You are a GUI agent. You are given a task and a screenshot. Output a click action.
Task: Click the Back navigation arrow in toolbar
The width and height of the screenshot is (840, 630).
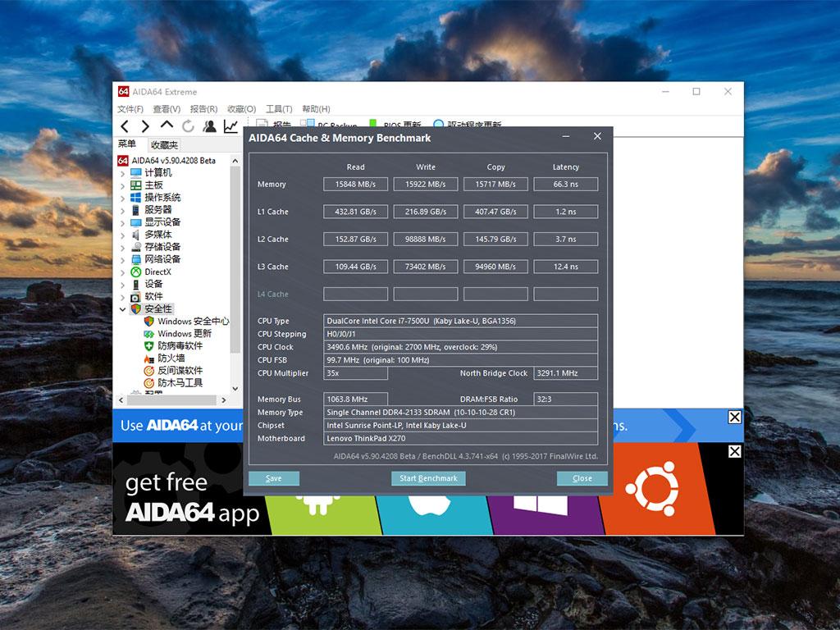click(125, 126)
